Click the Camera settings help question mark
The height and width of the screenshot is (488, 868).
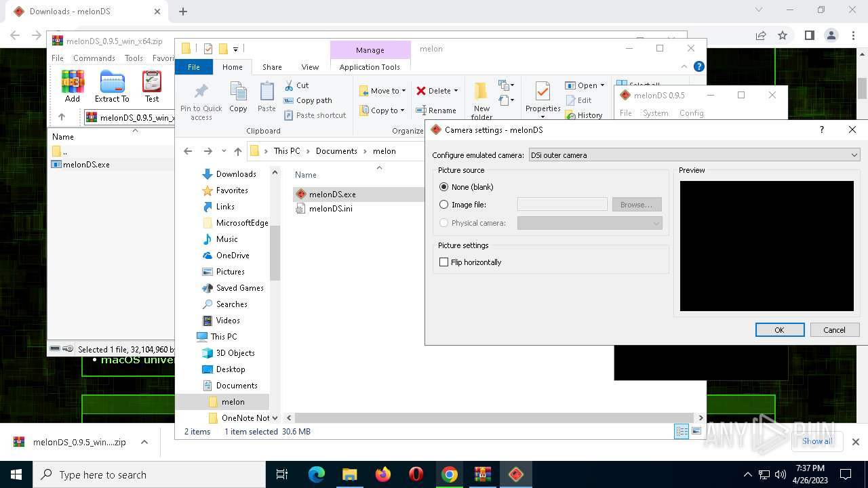point(822,129)
